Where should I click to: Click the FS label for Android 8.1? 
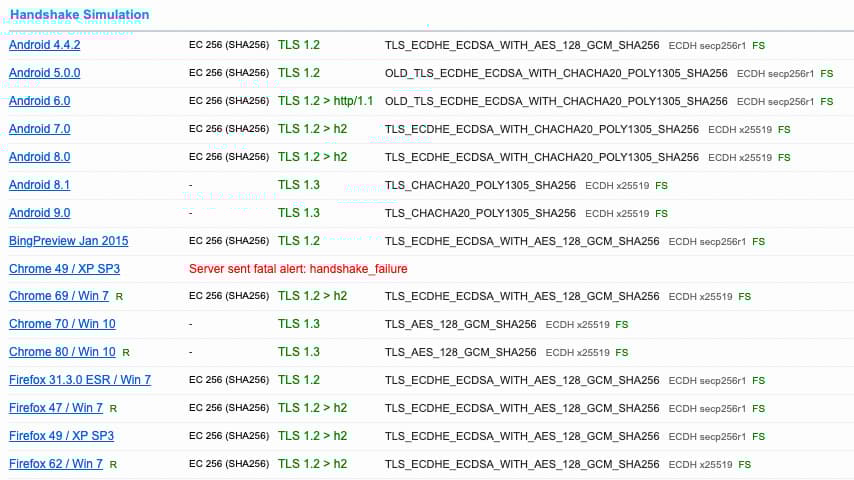pos(661,186)
